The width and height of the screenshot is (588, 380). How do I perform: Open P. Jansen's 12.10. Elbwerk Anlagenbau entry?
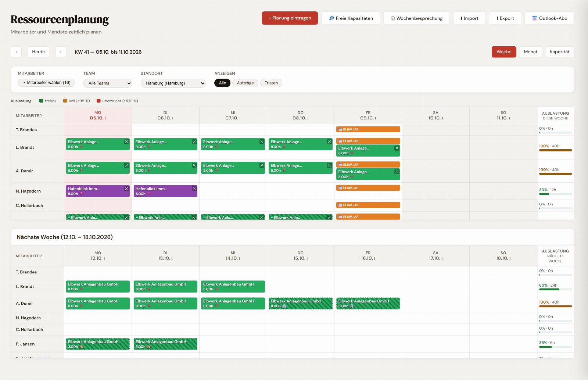98,344
